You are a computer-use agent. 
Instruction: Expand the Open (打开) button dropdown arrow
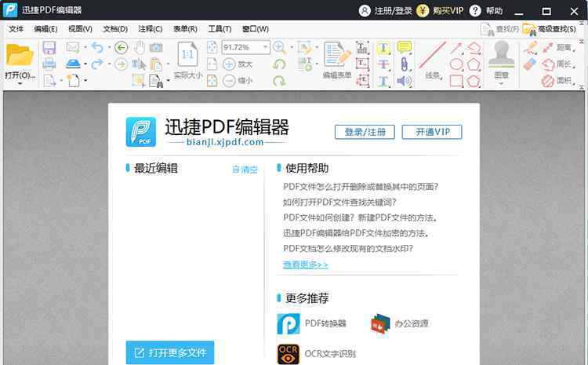[x=20, y=83]
